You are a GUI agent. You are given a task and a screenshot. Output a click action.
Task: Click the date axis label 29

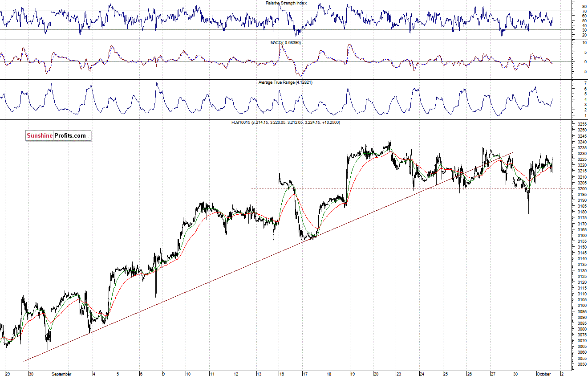tap(8, 374)
